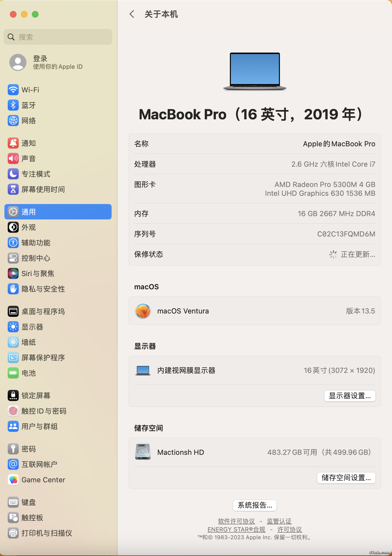Screen dimensions: 392x556
Task: Click the Wi-Fi icon in sidebar
Action: (x=13, y=90)
